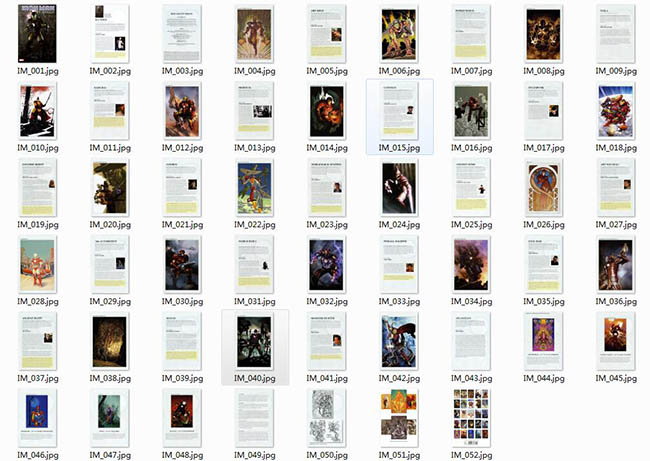
Task: Choose the IM_042.jpg artwork thumbnail
Action: click(x=399, y=341)
